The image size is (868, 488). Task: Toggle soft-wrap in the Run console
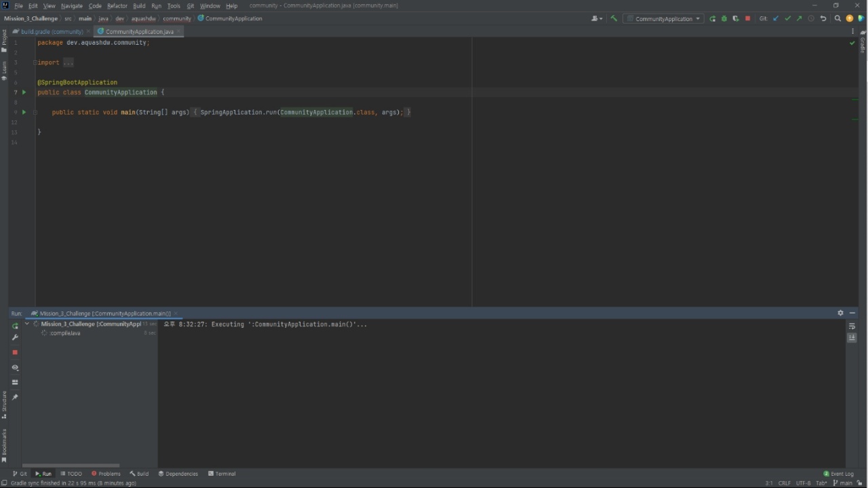click(x=852, y=326)
